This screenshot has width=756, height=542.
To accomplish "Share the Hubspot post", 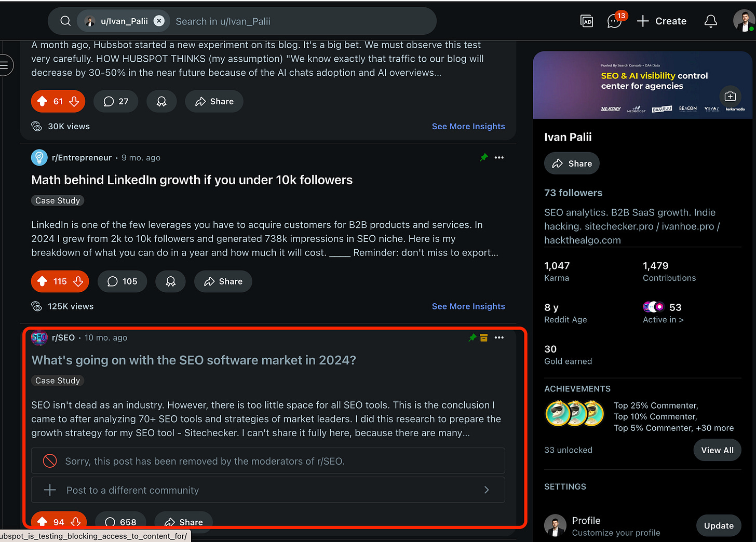I will point(214,101).
